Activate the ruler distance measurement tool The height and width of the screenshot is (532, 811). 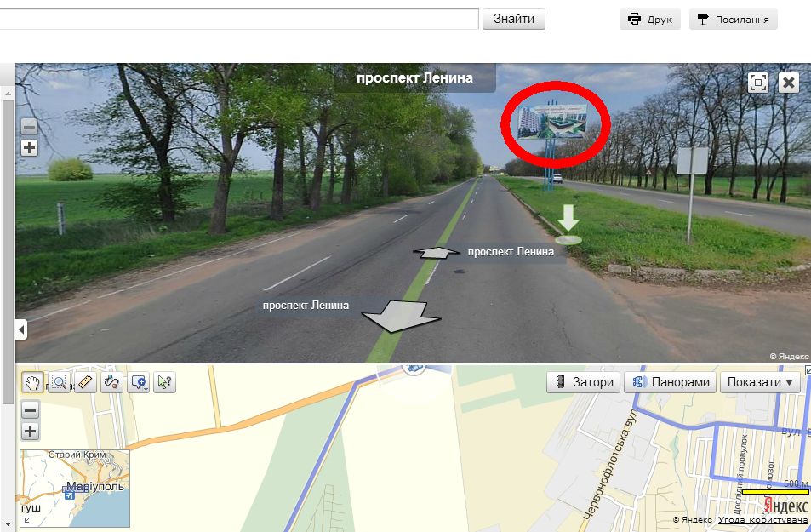tap(85, 382)
